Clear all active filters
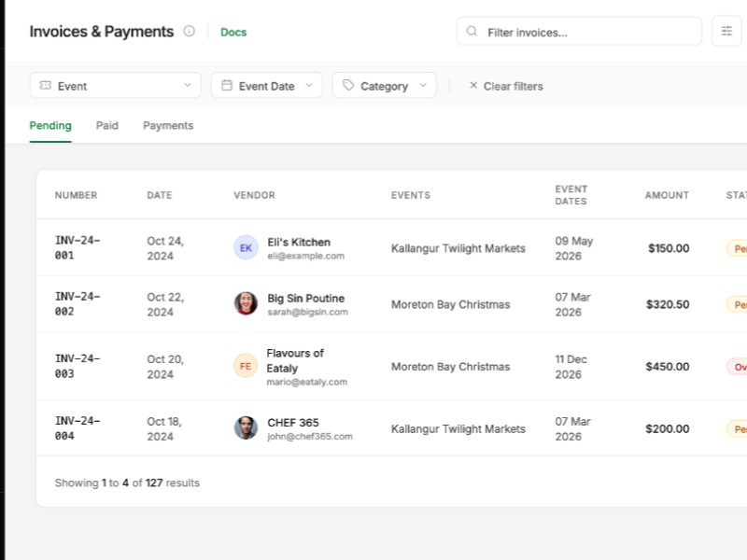Viewport: 747px width, 560px height. (x=512, y=86)
